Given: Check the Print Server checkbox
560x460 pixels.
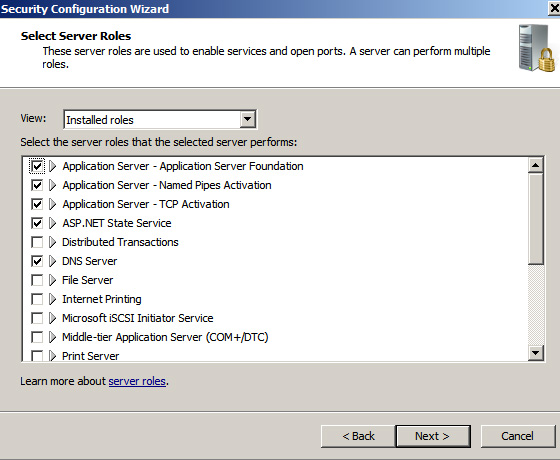Looking at the screenshot, I should point(37,356).
